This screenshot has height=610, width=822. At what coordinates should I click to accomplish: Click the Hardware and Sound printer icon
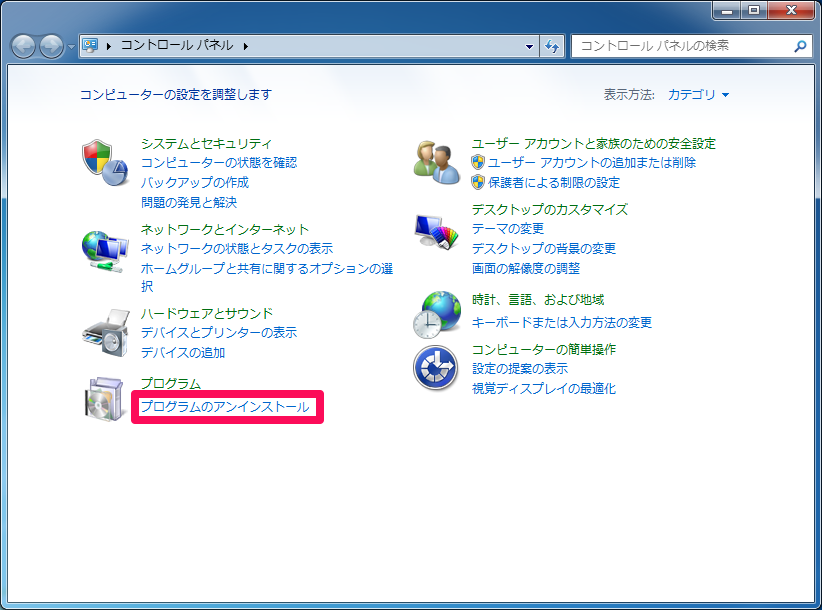pyautogui.click(x=105, y=333)
